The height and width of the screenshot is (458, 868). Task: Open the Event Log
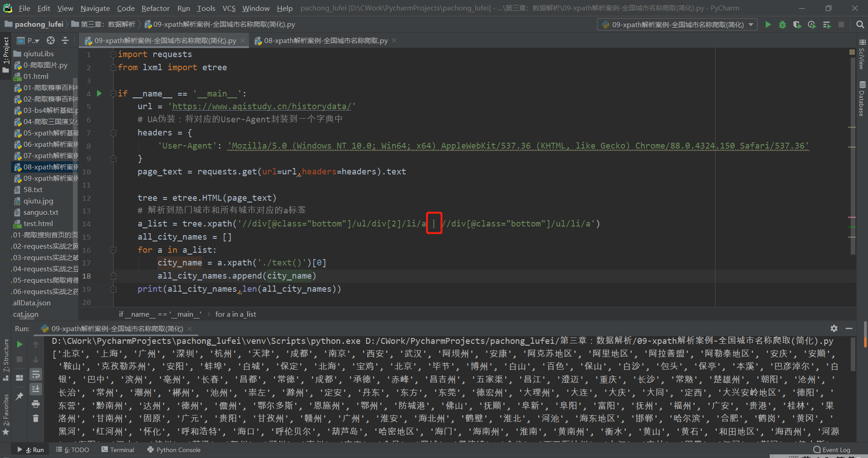832,450
